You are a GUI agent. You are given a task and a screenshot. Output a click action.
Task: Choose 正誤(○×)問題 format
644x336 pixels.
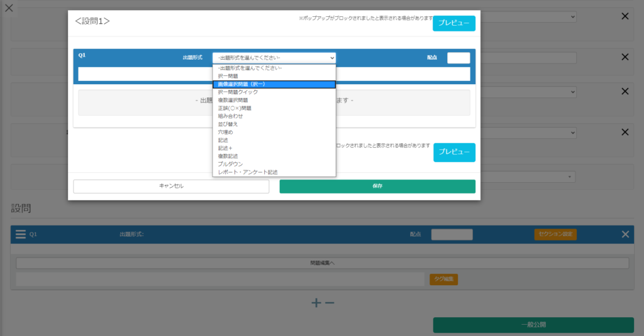click(274, 108)
